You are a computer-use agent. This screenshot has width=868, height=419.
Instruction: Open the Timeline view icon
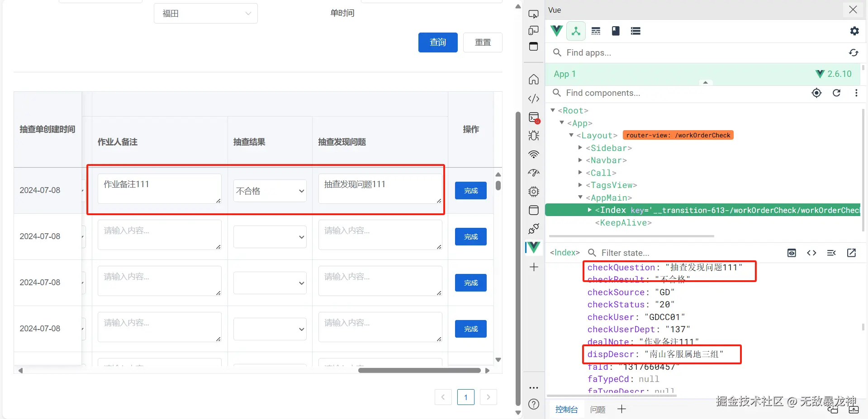tap(596, 31)
